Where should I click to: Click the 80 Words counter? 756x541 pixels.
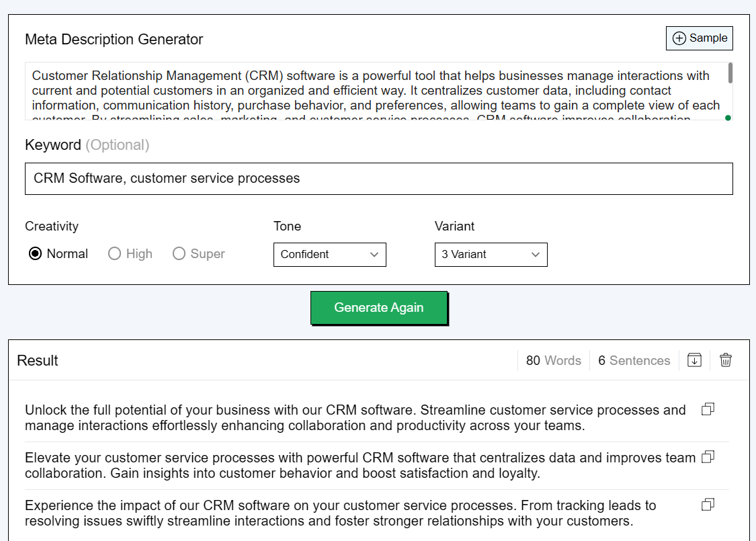tap(553, 361)
